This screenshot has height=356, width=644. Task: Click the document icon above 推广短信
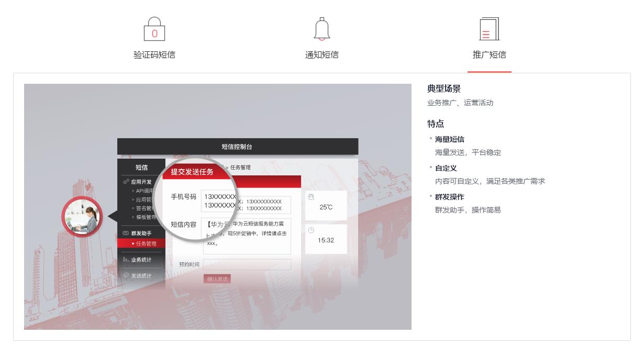[x=490, y=29]
